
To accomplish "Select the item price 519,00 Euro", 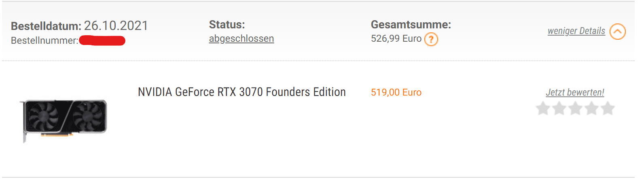I will (x=396, y=92).
